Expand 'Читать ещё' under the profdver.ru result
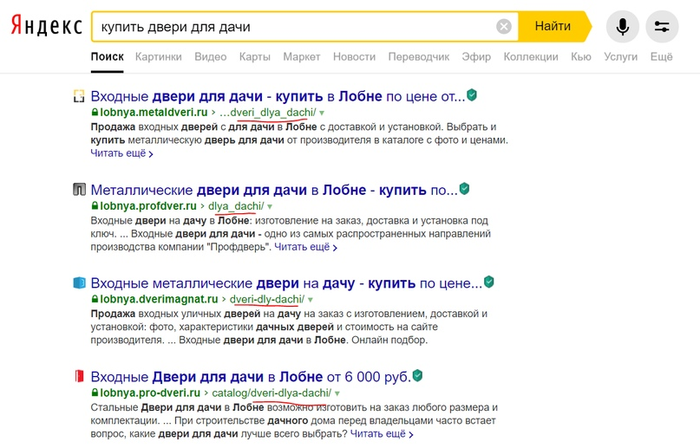 (305, 247)
